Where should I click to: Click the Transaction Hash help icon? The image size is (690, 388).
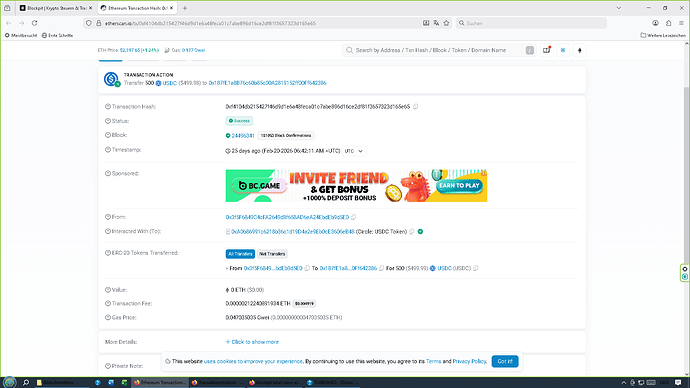pyautogui.click(x=108, y=106)
